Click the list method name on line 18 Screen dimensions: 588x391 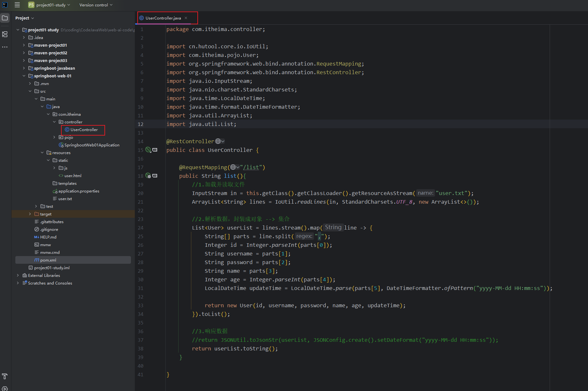[x=230, y=176]
